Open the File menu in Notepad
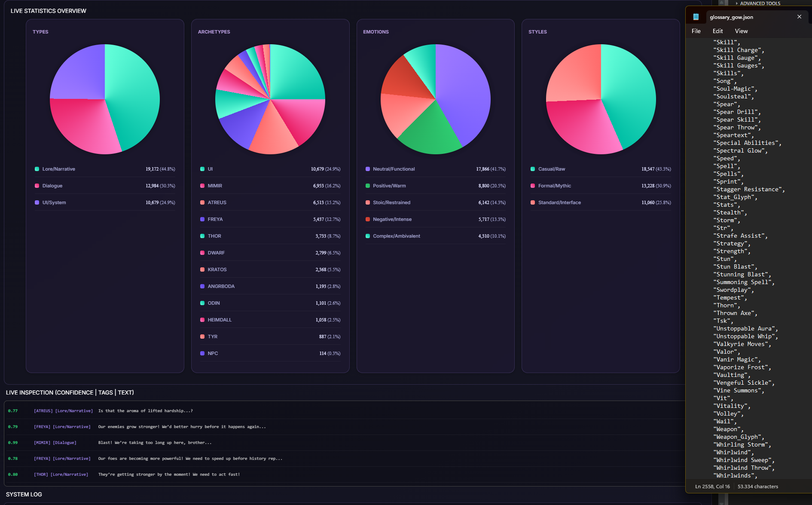Screen dimensions: 812x505 tap(696, 31)
